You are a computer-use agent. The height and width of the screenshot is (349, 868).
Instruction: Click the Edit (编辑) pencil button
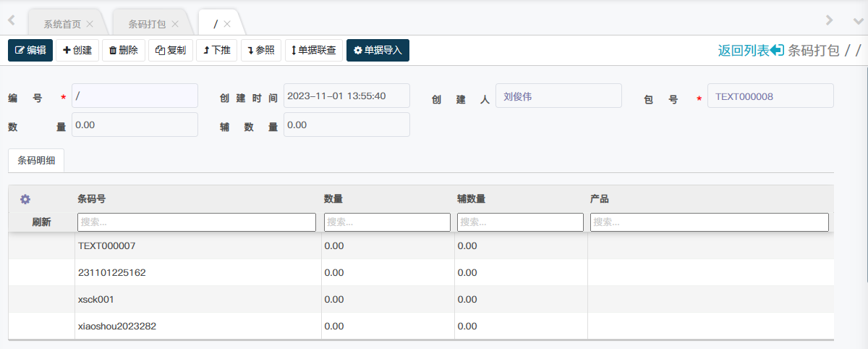pos(30,51)
